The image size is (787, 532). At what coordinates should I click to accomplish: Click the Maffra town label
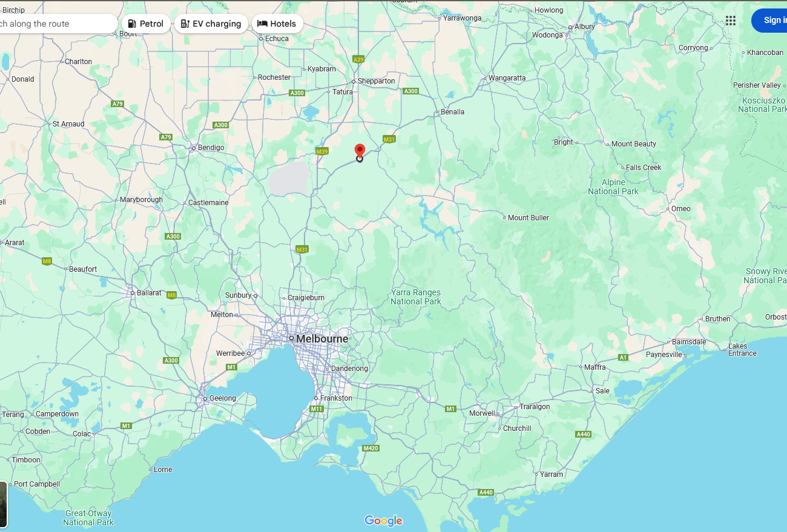[595, 367]
